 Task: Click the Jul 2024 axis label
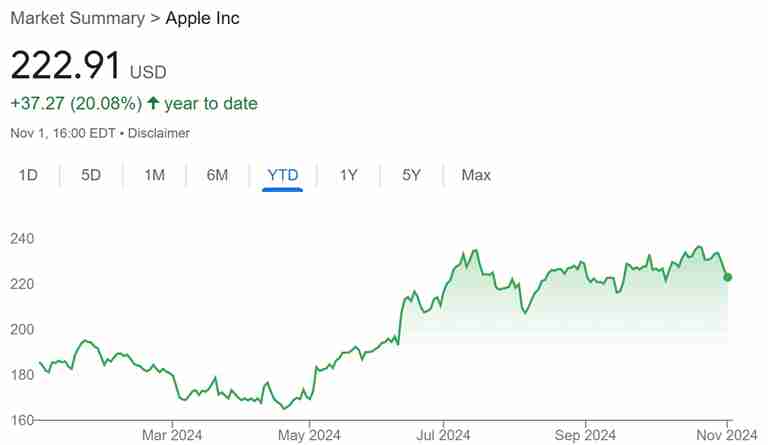[442, 434]
